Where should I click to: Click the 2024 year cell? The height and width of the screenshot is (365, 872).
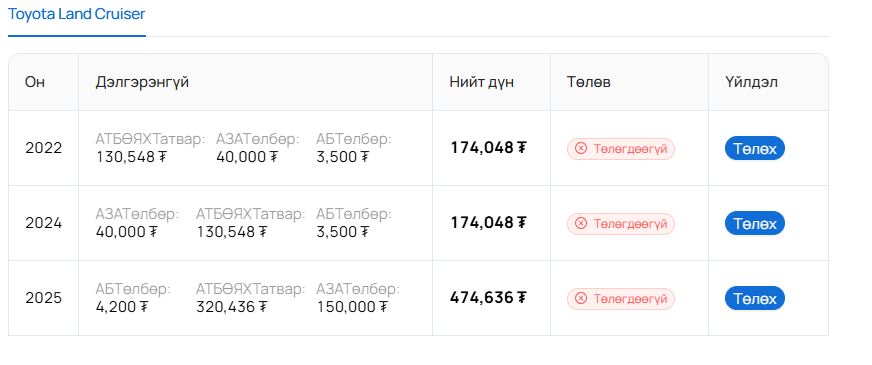(43, 223)
